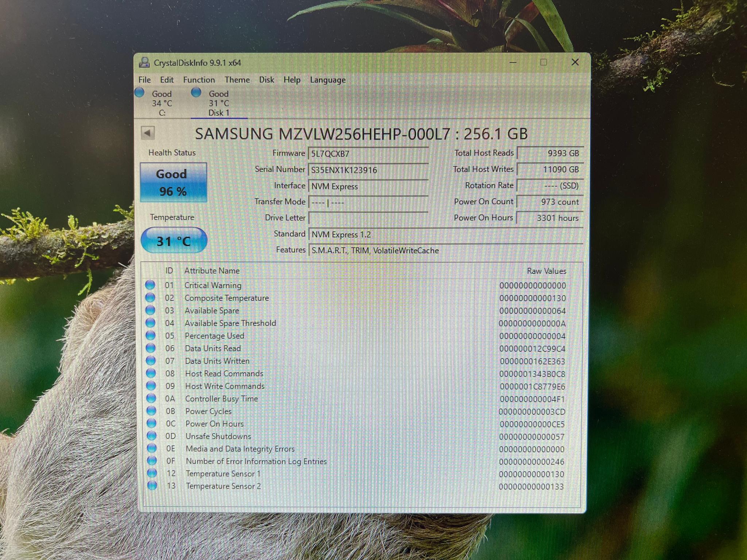The image size is (747, 560).
Task: Click raw value 000000000004F1
Action: coord(532,399)
